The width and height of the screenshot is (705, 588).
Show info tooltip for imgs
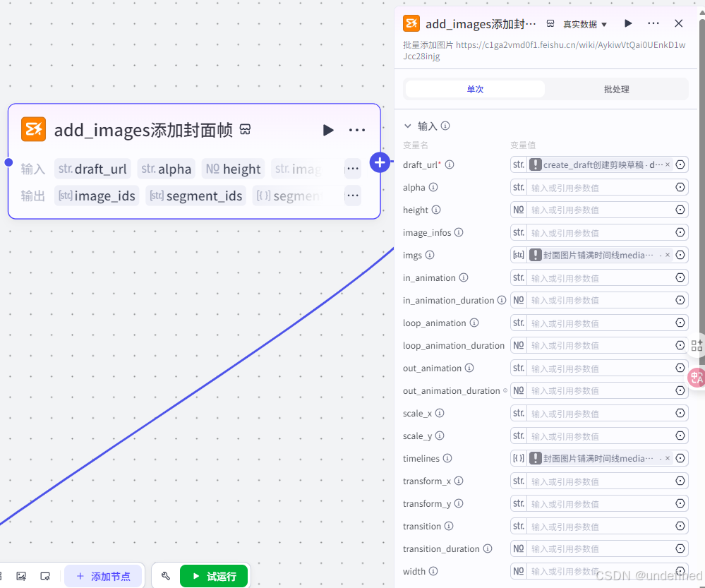(x=430, y=255)
